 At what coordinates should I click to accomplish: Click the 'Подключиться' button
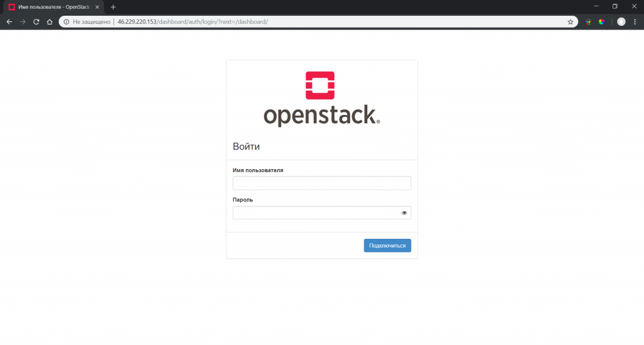click(x=387, y=245)
